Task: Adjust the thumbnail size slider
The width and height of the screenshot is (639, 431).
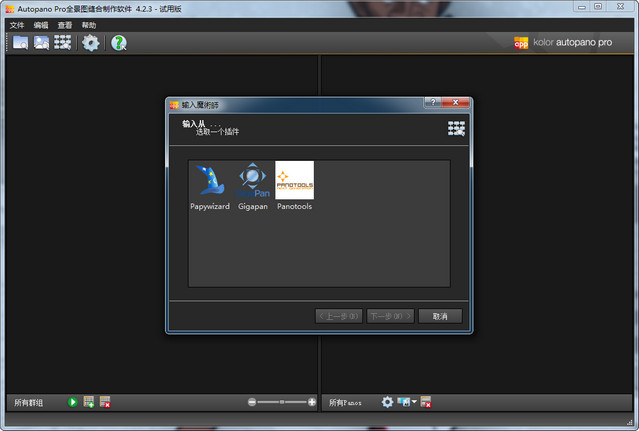Action: point(282,402)
